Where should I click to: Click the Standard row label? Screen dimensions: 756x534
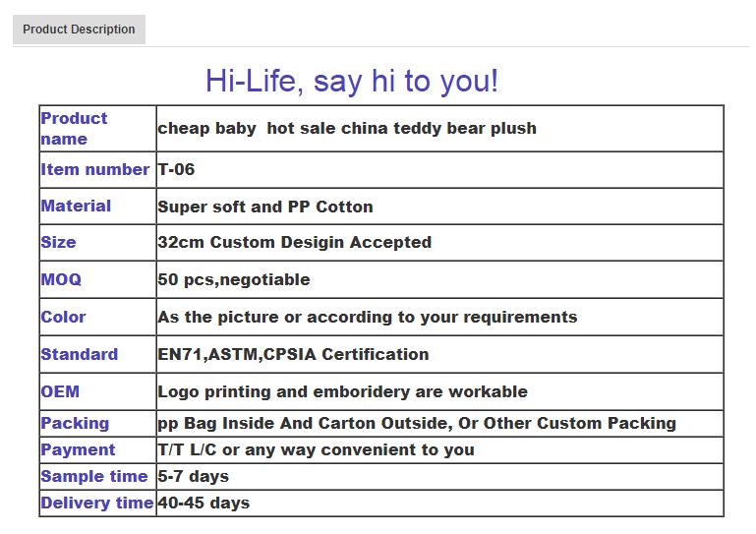79,354
